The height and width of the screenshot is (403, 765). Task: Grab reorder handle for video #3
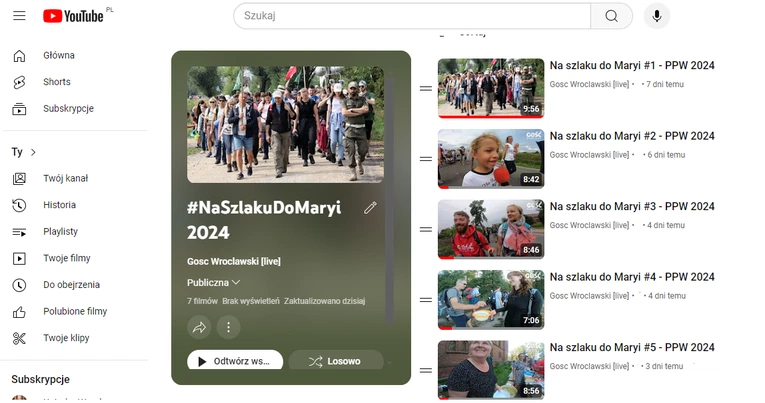[426, 229]
